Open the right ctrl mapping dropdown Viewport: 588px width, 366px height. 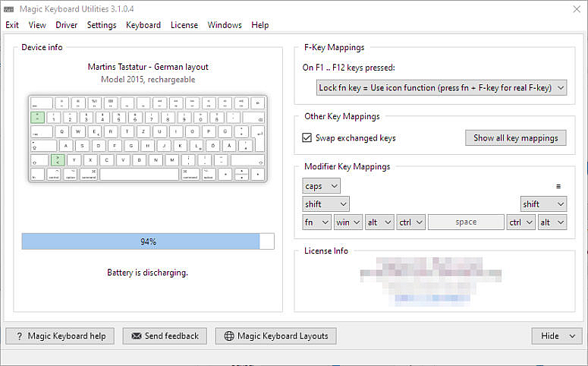[x=521, y=222]
